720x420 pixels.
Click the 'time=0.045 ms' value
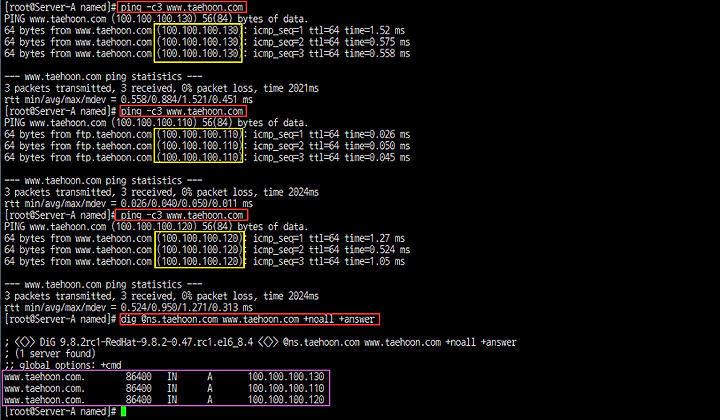tap(377, 157)
